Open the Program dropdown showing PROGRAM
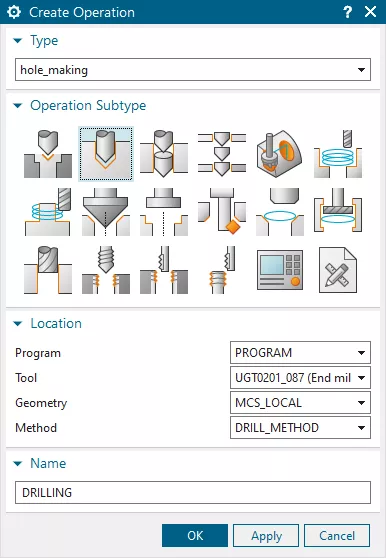 tap(300, 353)
